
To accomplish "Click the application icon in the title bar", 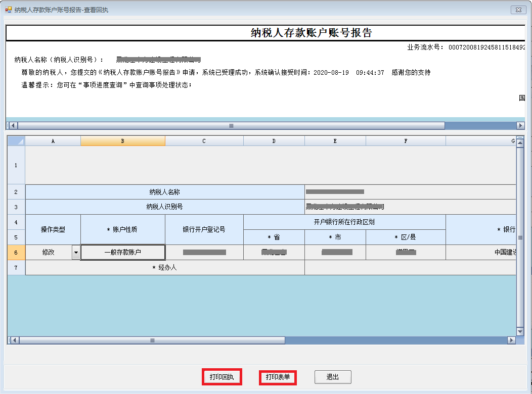I will 9,10.
